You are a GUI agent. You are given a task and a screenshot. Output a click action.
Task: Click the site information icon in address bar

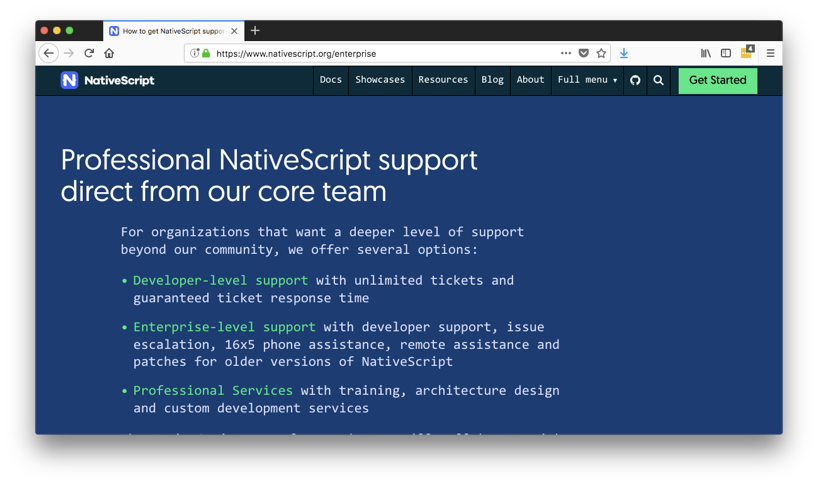pos(194,53)
